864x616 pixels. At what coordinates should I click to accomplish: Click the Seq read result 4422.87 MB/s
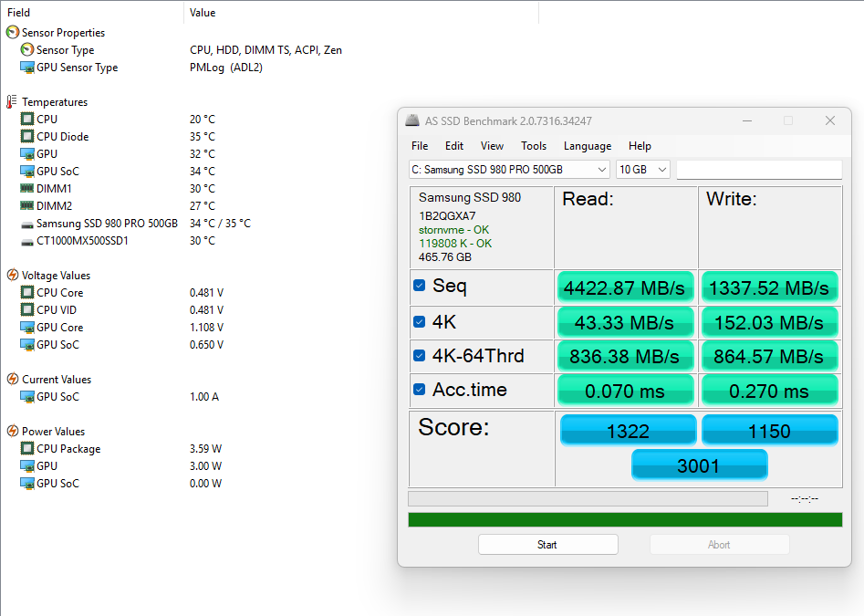(x=625, y=287)
